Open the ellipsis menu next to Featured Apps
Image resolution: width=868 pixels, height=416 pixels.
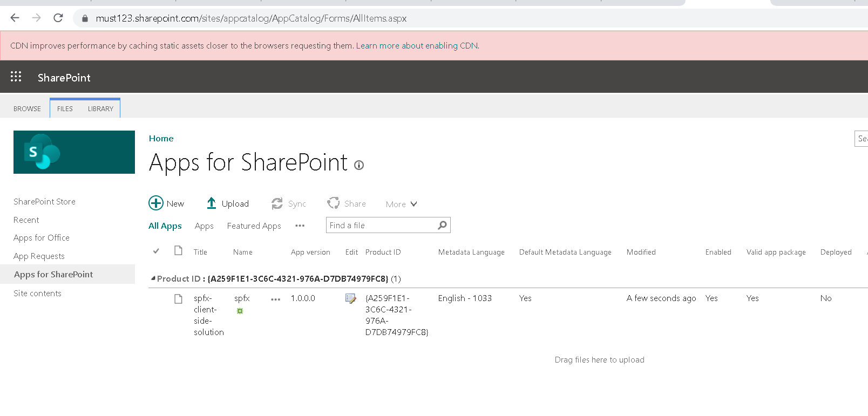pos(300,226)
